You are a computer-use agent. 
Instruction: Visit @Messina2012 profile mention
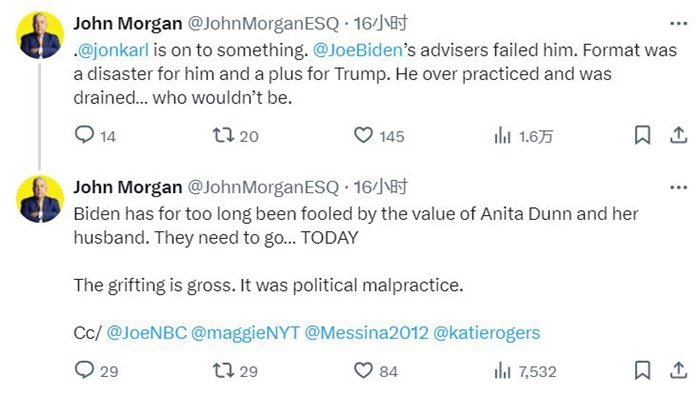[x=366, y=333]
